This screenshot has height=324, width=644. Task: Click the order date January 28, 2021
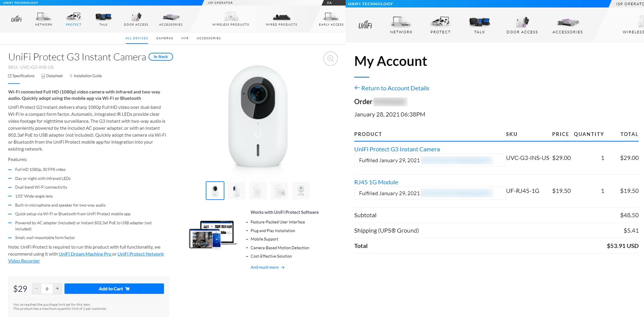(x=389, y=115)
